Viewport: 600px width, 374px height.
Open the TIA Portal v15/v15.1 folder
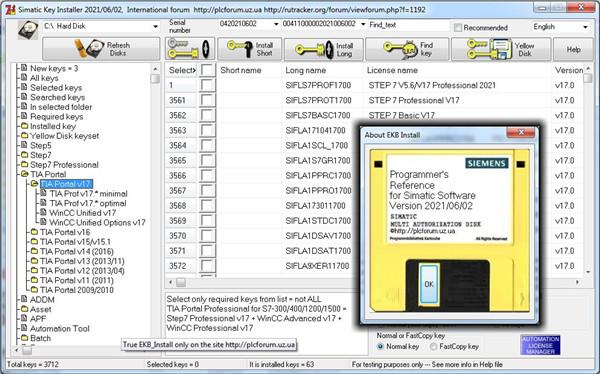pyautogui.click(x=75, y=242)
